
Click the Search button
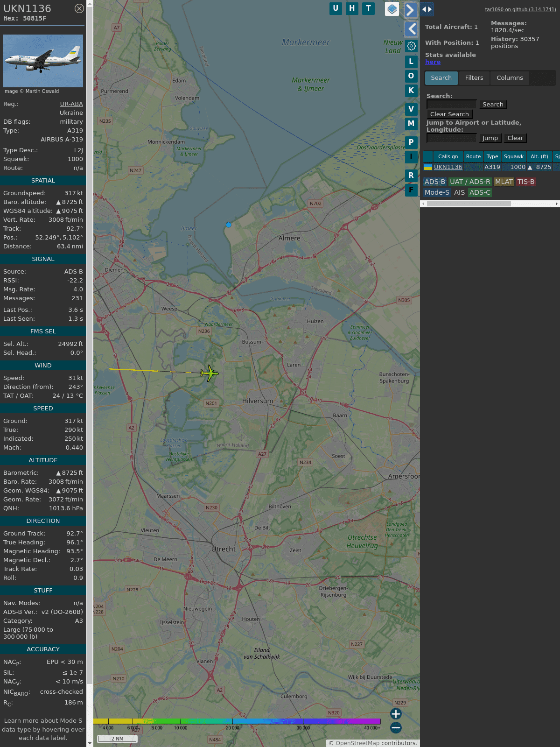(493, 105)
